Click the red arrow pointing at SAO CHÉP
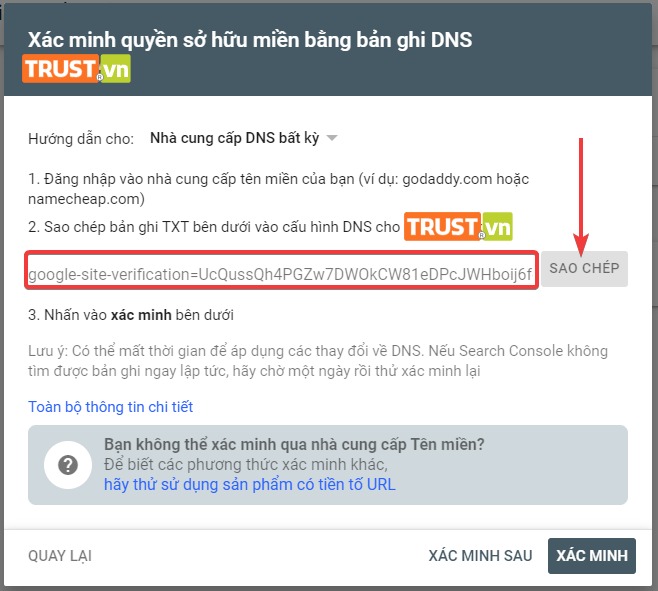Image resolution: width=658 pixels, height=591 pixels. coord(581,196)
